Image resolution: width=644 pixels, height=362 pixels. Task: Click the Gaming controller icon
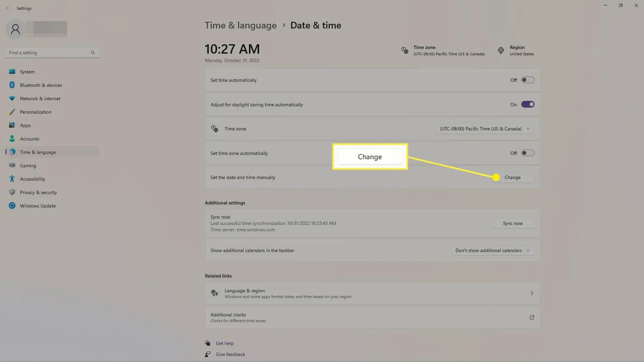12,166
